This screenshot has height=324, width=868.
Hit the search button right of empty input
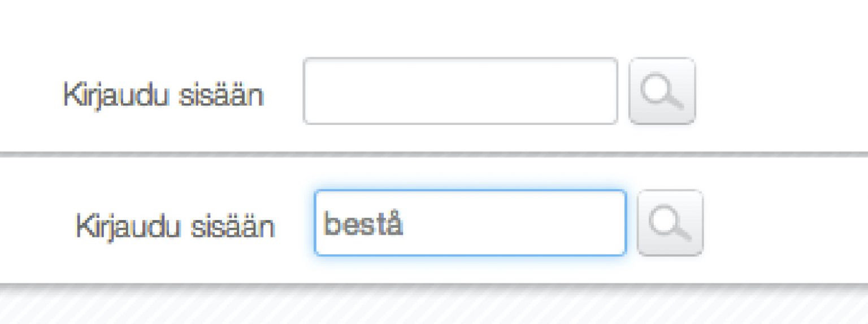662,91
